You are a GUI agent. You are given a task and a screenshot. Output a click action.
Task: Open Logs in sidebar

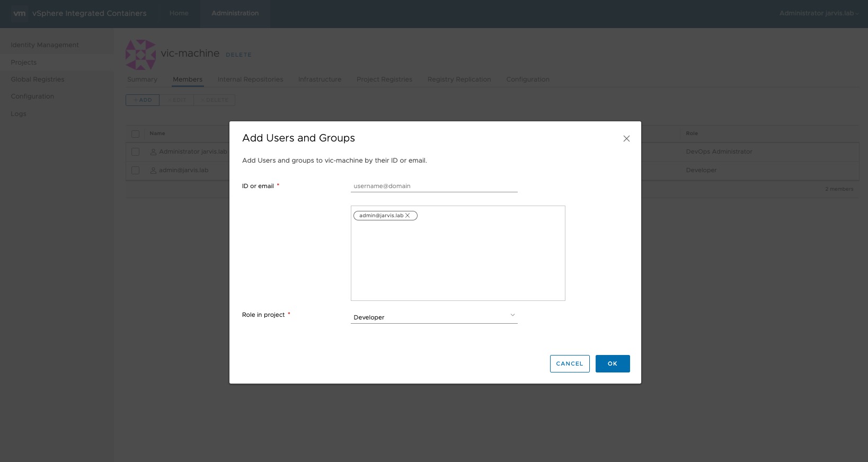pos(19,114)
